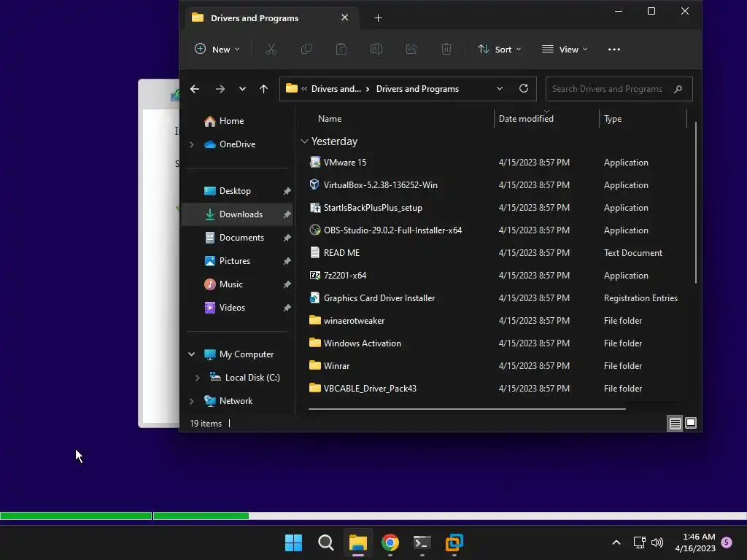The image size is (747, 560).
Task: Click the Copy icon in toolbar
Action: coord(306,49)
